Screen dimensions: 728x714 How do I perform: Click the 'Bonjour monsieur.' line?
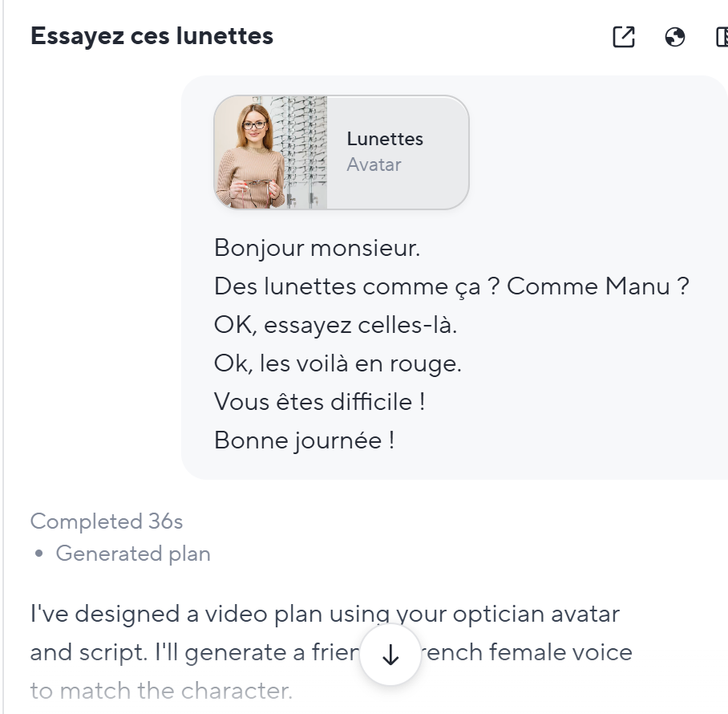tap(317, 248)
